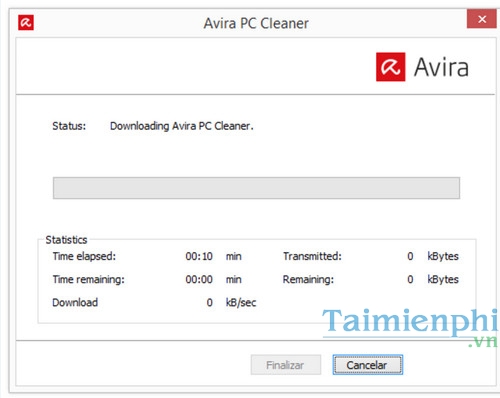500x398 pixels.
Task: Click 'Downloading Avira PC Cleaner.' status text
Action: point(182,126)
